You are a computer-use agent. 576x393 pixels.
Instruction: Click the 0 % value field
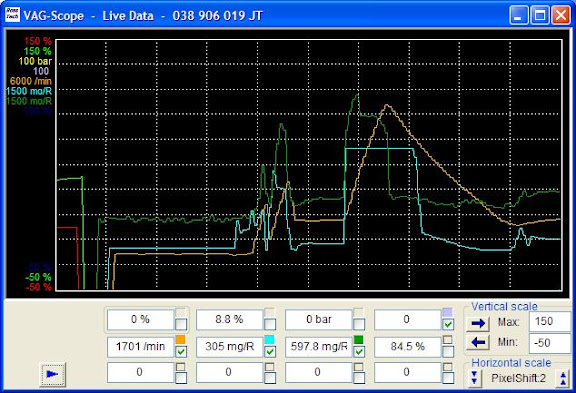click(x=140, y=320)
